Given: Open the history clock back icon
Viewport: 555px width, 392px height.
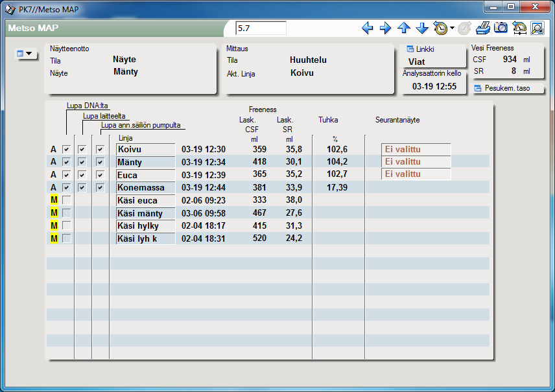Looking at the screenshot, I should click(x=441, y=28).
